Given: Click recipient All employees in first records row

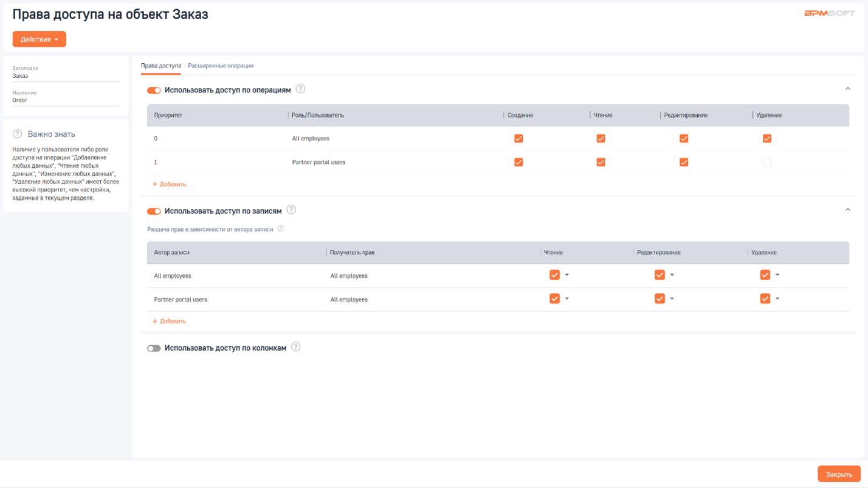Looking at the screenshot, I should 349,276.
